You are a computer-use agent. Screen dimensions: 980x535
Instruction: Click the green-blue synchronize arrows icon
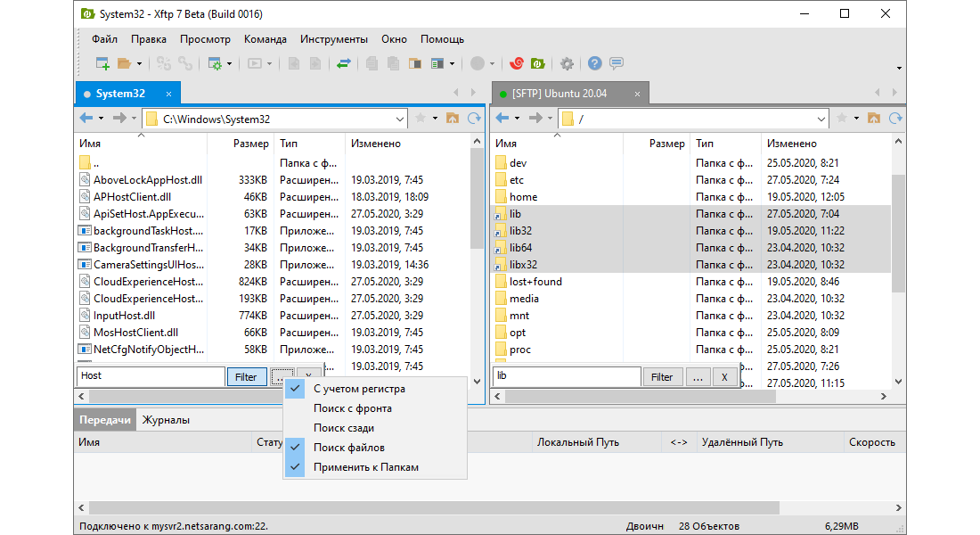coord(343,63)
